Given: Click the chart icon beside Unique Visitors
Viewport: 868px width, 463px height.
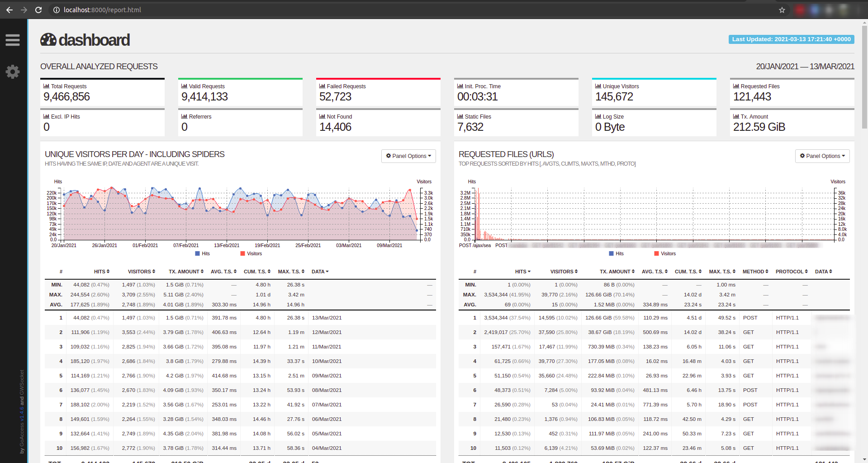Looking at the screenshot, I should pyautogui.click(x=598, y=86).
